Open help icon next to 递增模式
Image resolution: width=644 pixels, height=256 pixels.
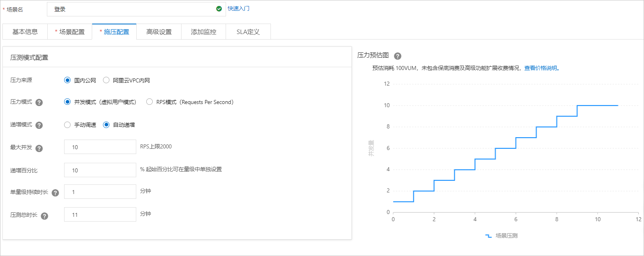pos(39,125)
